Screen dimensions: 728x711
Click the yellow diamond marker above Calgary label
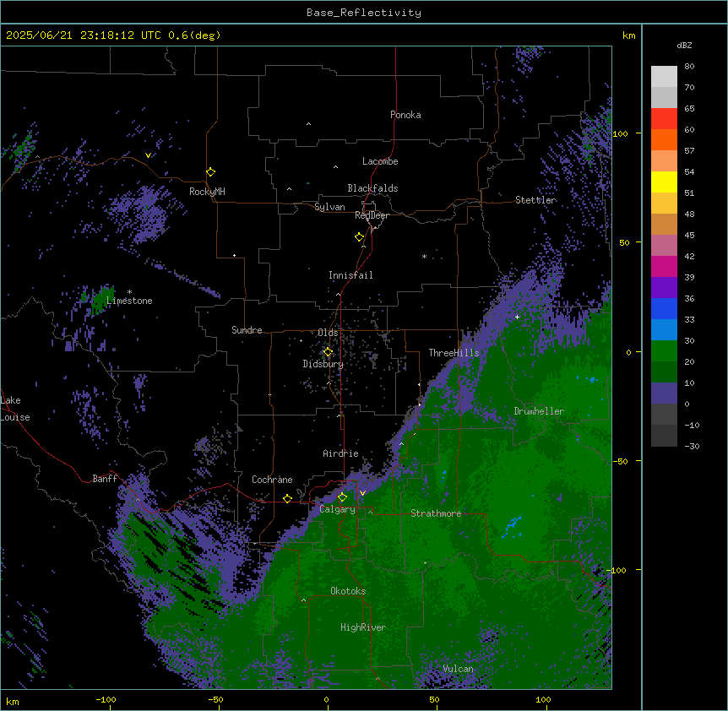(342, 497)
